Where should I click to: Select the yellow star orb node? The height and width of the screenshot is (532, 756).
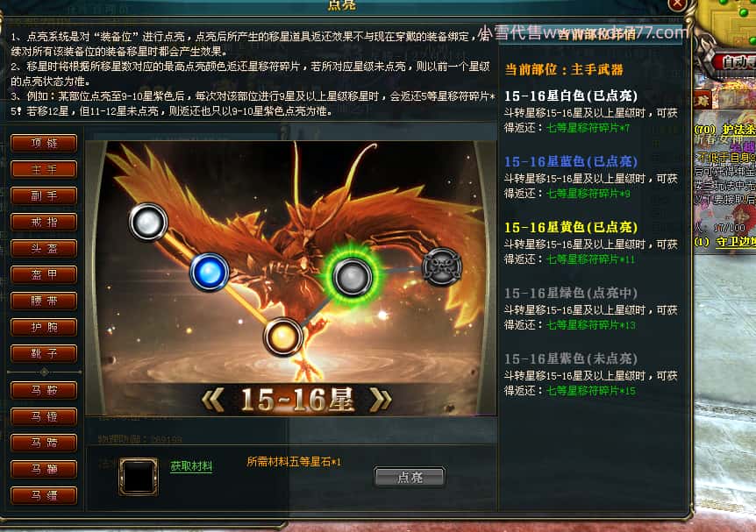(283, 337)
